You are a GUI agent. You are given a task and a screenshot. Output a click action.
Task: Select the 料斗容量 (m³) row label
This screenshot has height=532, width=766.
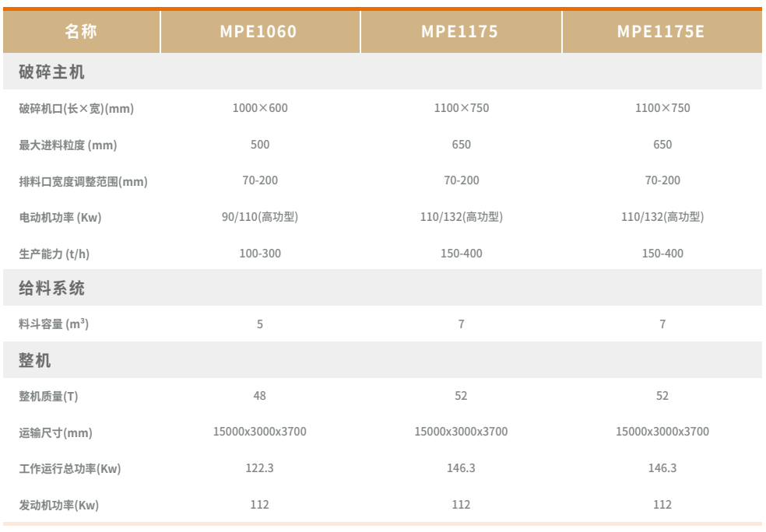click(x=54, y=324)
